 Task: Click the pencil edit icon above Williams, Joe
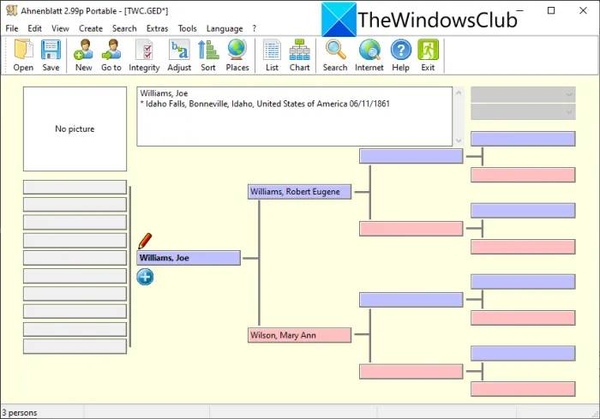[145, 241]
